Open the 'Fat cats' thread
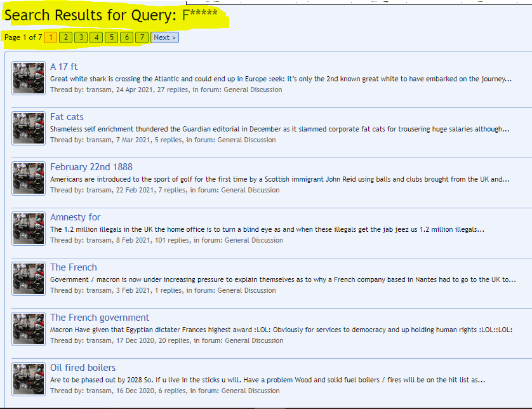The image size is (532, 409). (x=67, y=116)
